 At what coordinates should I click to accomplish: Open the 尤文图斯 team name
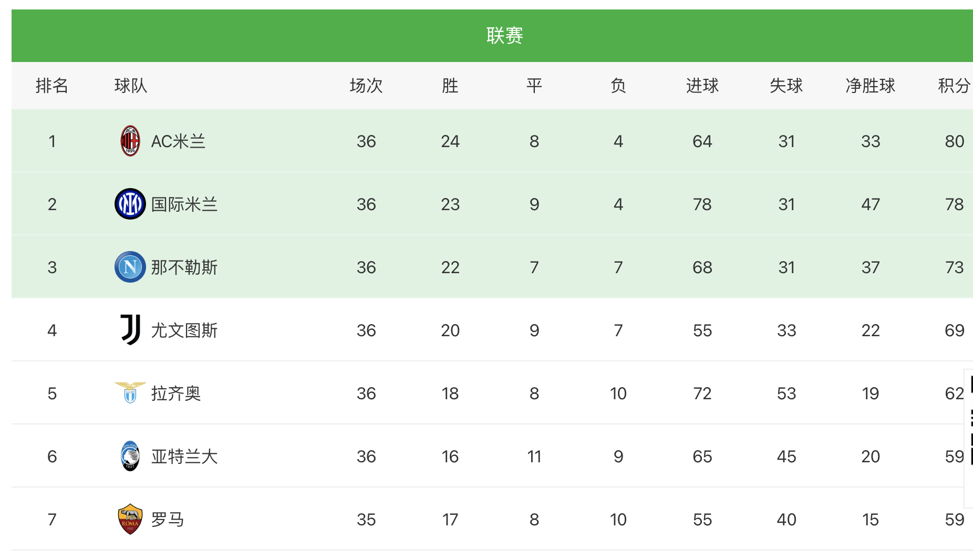(184, 330)
